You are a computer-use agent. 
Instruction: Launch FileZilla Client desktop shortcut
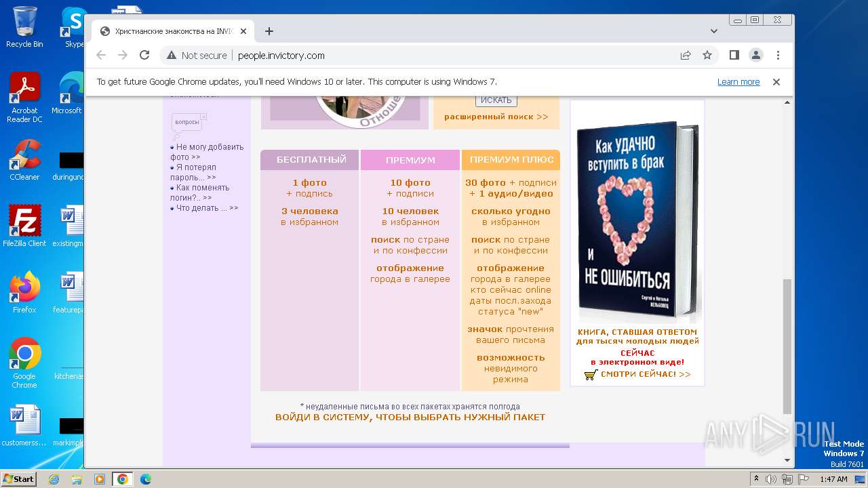click(24, 226)
